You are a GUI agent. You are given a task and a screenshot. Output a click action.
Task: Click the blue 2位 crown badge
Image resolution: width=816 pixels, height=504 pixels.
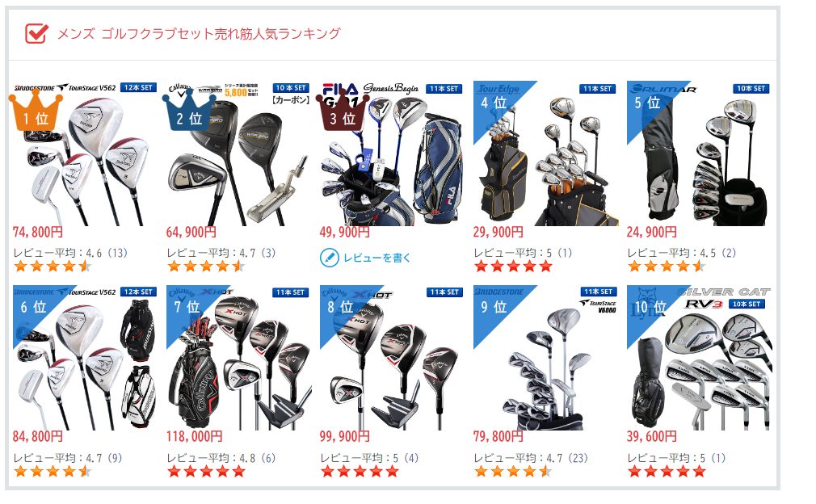point(189,111)
